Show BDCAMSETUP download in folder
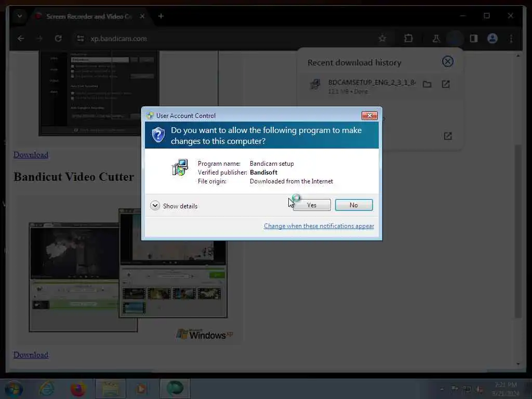This screenshot has width=532, height=399. tap(427, 84)
